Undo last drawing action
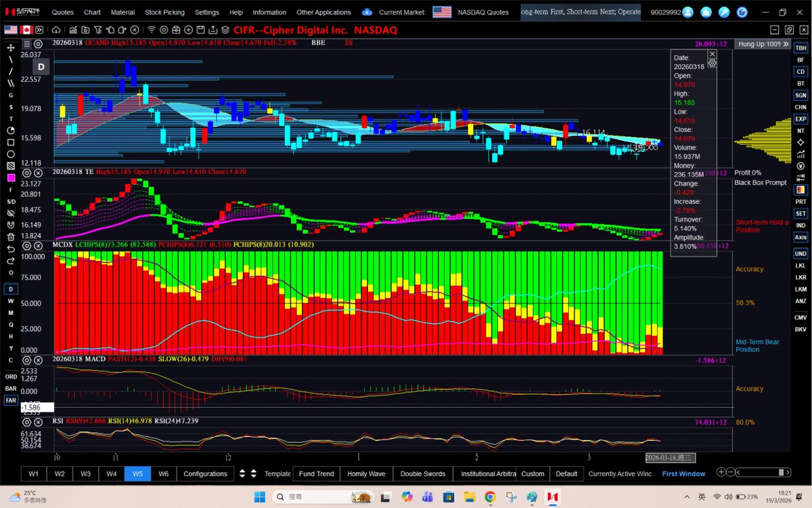This screenshot has width=812, height=508. [x=11, y=249]
